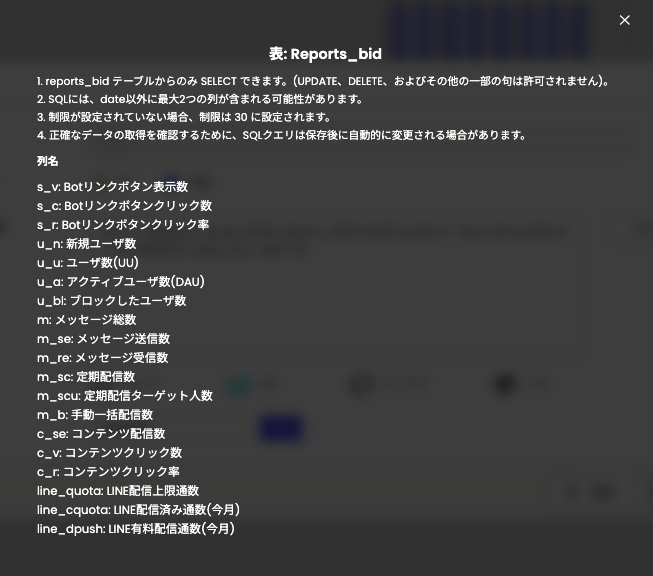Click the m_re メッセージ受信数 line
This screenshot has height=576, width=653.
[102, 358]
